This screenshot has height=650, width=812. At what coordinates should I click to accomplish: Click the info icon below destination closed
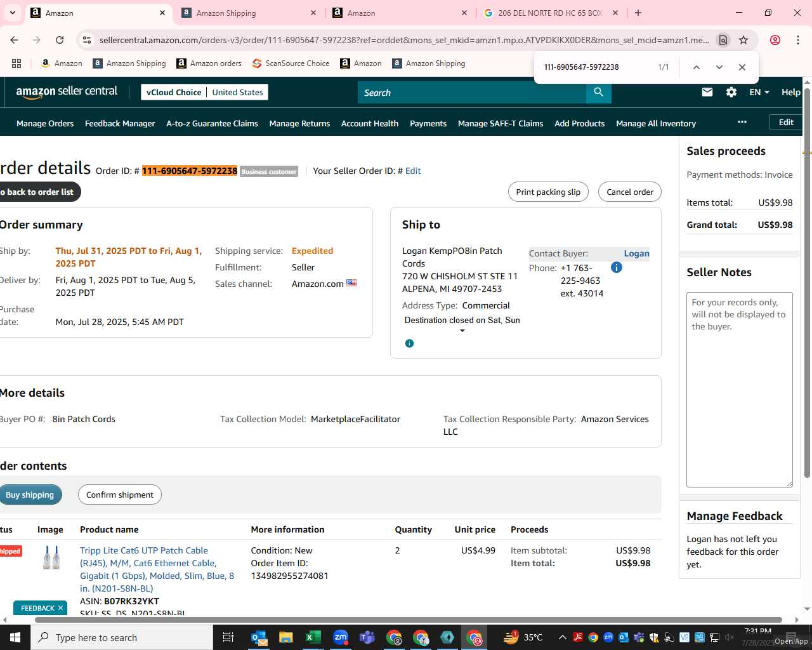(x=409, y=343)
